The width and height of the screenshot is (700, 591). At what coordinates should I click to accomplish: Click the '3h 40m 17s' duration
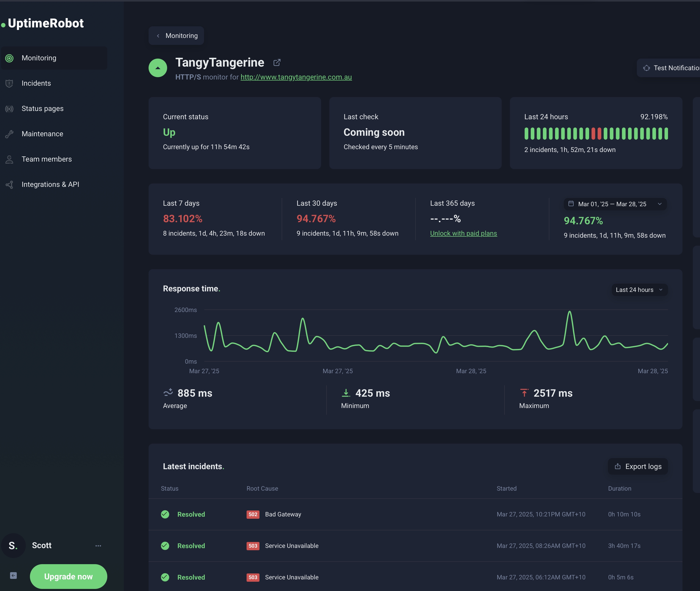[x=624, y=546]
